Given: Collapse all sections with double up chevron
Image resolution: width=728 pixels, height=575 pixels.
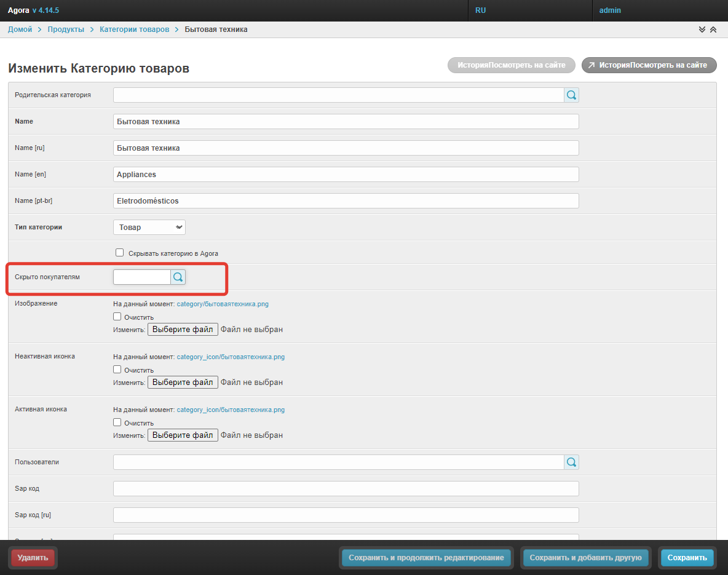Looking at the screenshot, I should pos(713,30).
